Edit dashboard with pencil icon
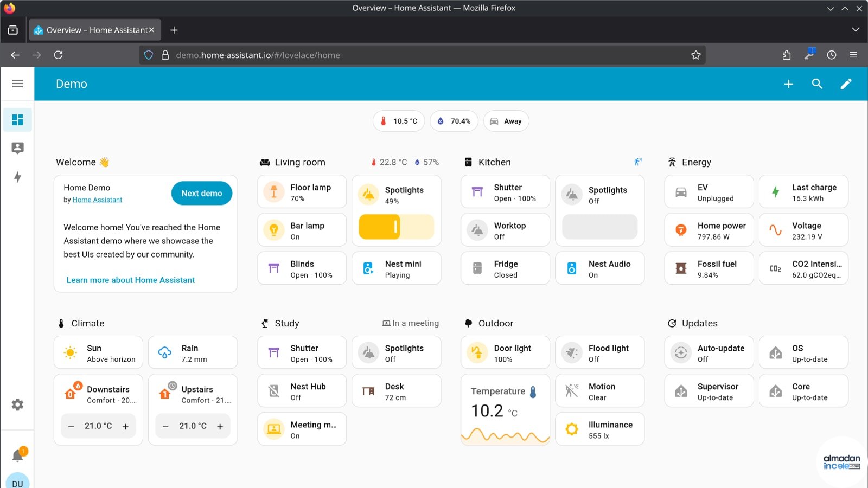 click(846, 84)
